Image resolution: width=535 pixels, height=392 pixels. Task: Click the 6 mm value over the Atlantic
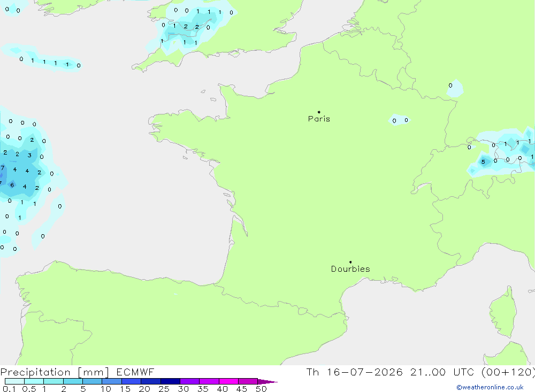click(x=12, y=185)
